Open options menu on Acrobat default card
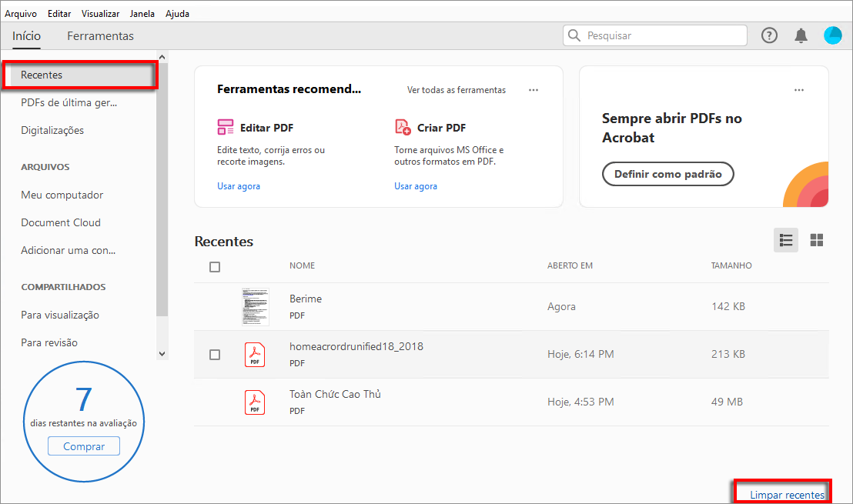The image size is (853, 504). tap(799, 90)
